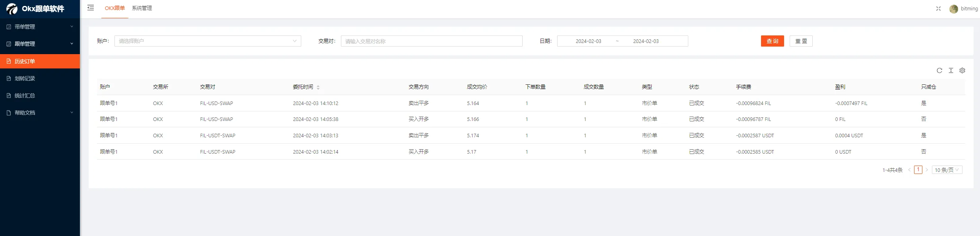
Task: Click the price cell 5.166
Action: (x=473, y=119)
